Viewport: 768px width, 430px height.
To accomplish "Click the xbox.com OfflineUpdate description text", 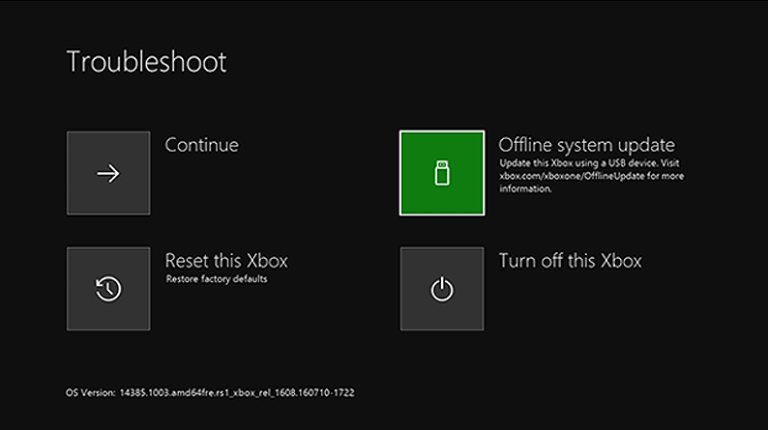I will pos(592,176).
